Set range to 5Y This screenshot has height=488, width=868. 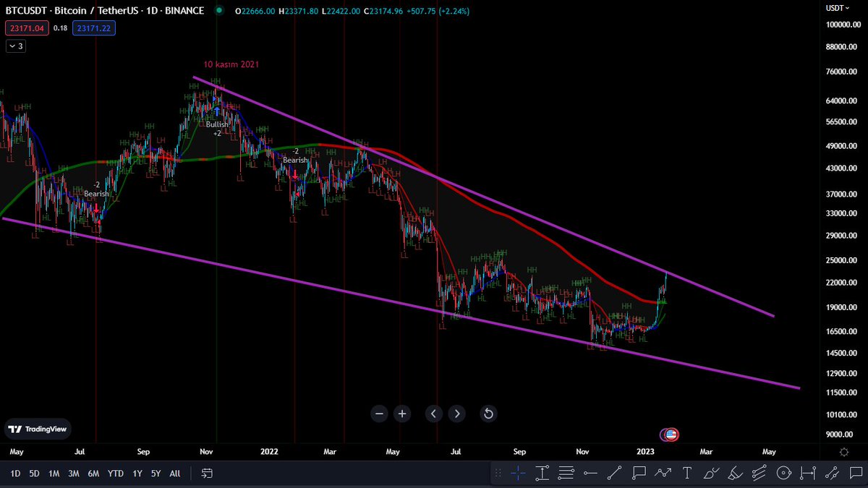click(x=156, y=474)
